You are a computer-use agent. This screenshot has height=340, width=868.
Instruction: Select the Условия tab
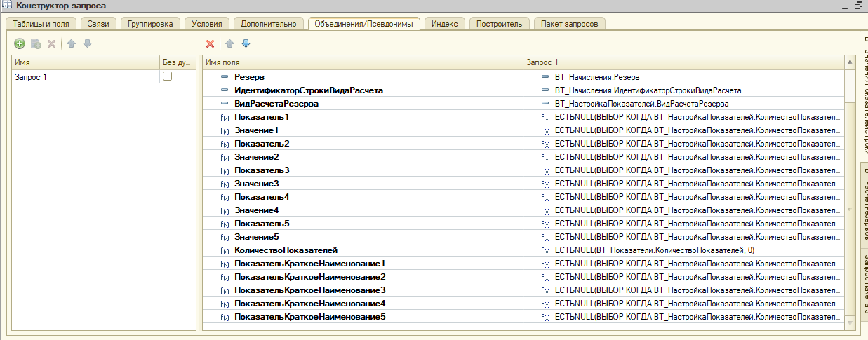206,24
